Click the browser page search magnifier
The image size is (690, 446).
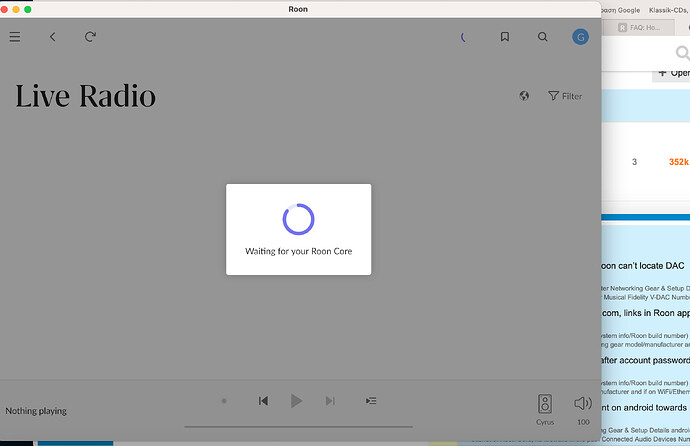pos(682,53)
